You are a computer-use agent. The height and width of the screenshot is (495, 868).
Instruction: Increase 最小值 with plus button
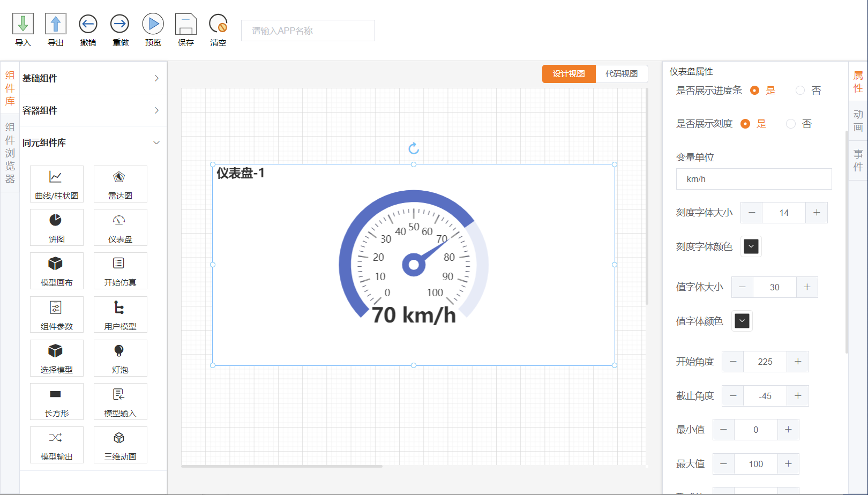pos(788,430)
